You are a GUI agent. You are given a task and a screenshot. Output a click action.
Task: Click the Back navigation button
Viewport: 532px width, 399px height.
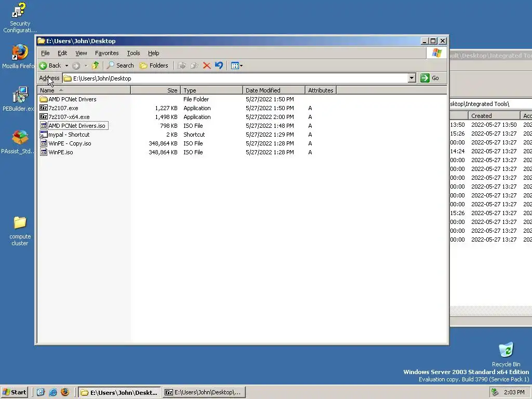coord(50,65)
